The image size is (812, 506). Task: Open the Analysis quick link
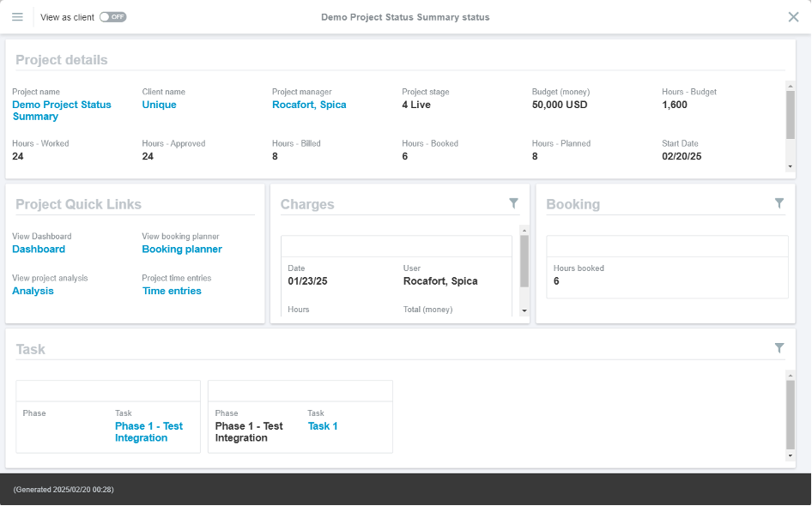click(x=33, y=292)
